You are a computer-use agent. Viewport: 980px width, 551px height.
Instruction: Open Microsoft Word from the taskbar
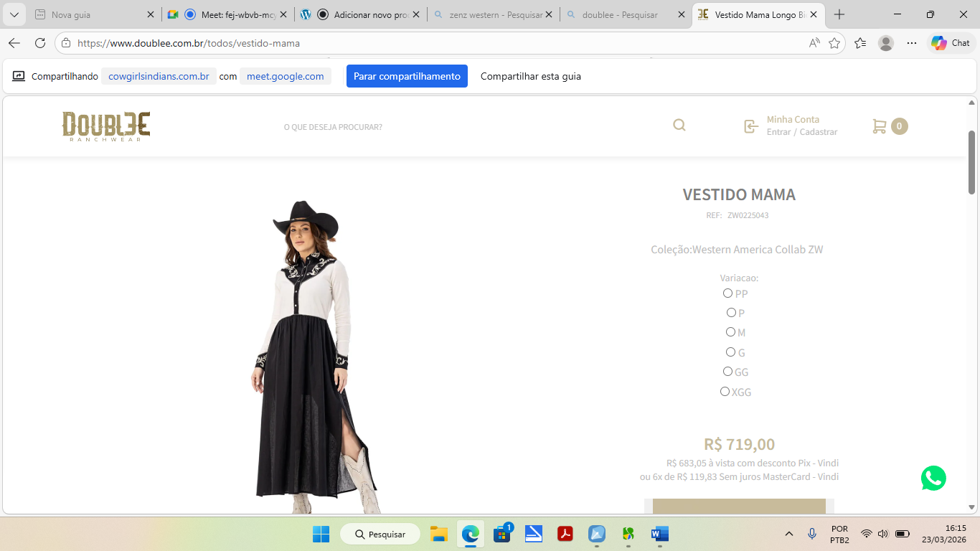pos(659,534)
